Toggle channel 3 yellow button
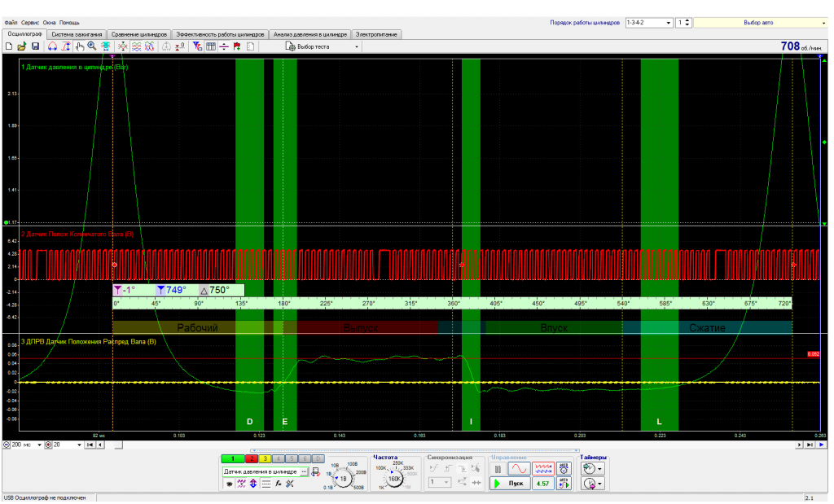Viewport: 834px width, 504px height. click(x=265, y=458)
